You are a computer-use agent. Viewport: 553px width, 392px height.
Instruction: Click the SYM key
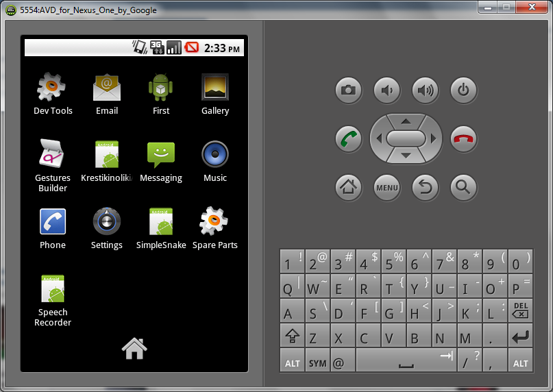(x=317, y=360)
